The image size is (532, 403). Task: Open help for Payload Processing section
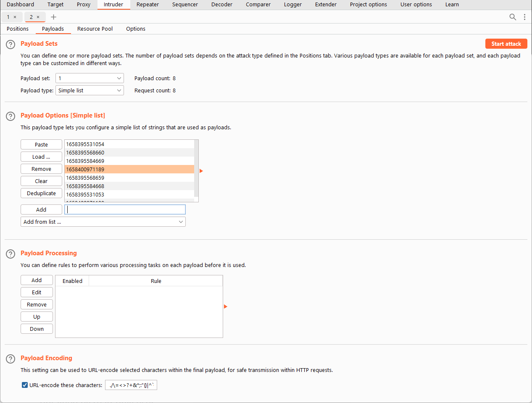pyautogui.click(x=11, y=254)
